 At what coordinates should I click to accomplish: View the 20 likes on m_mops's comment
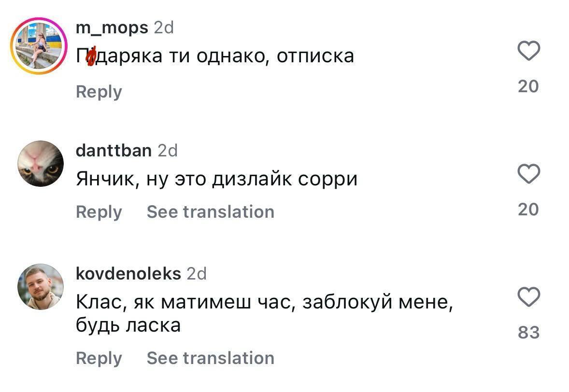(530, 85)
